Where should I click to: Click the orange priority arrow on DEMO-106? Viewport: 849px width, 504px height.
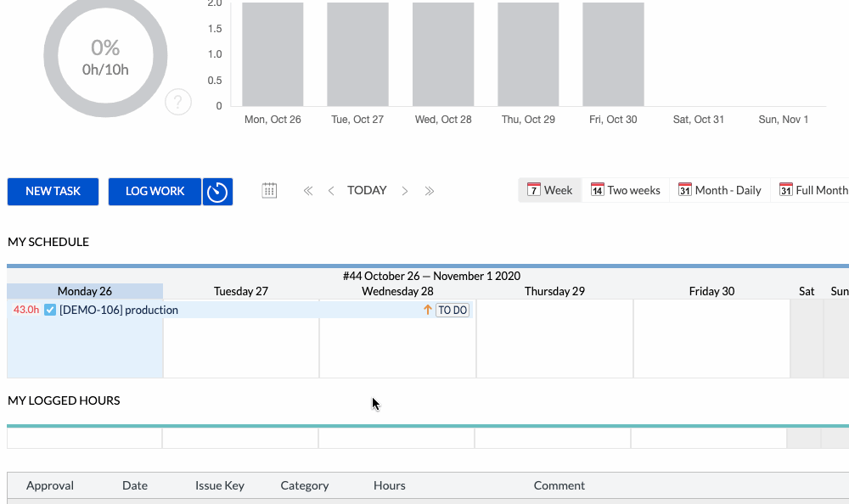[428, 311]
